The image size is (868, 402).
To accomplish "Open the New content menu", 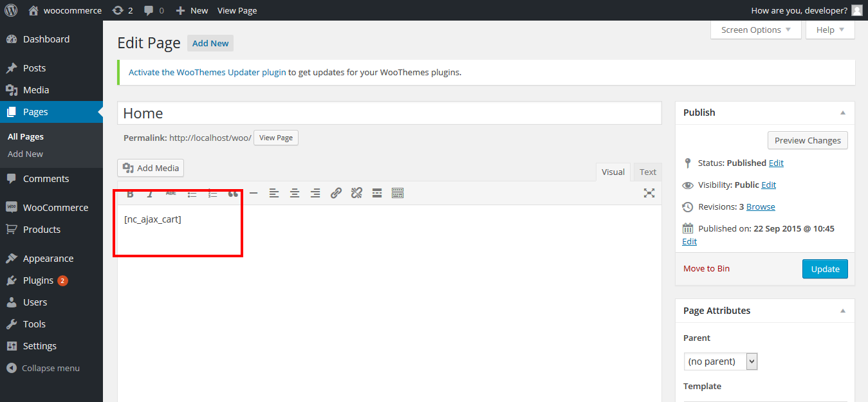I will 192,10.
